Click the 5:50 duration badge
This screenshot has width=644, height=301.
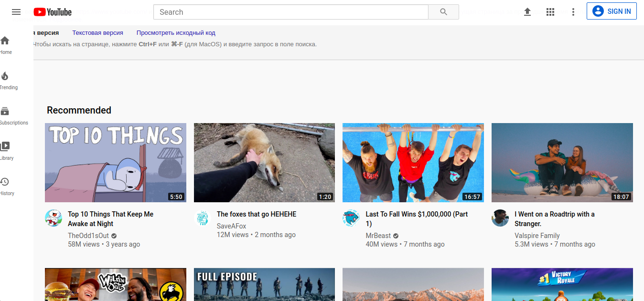tap(176, 197)
